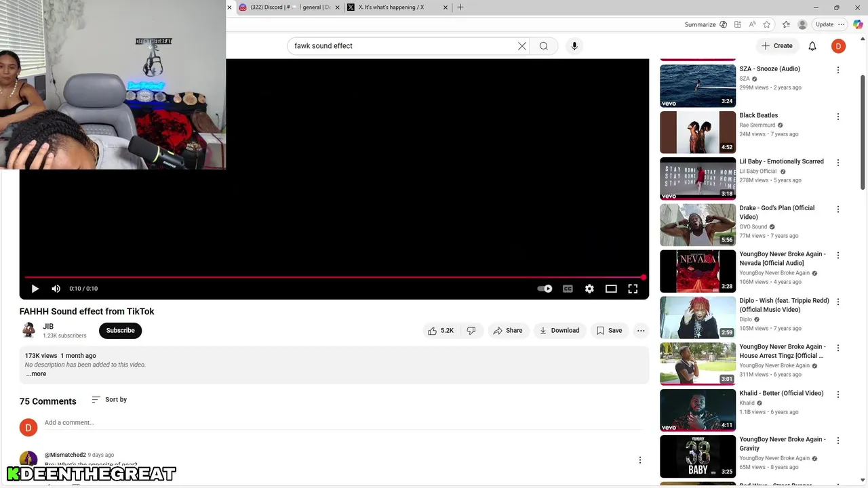Enter full screen video mode
This screenshot has width=868, height=488.
(x=633, y=289)
